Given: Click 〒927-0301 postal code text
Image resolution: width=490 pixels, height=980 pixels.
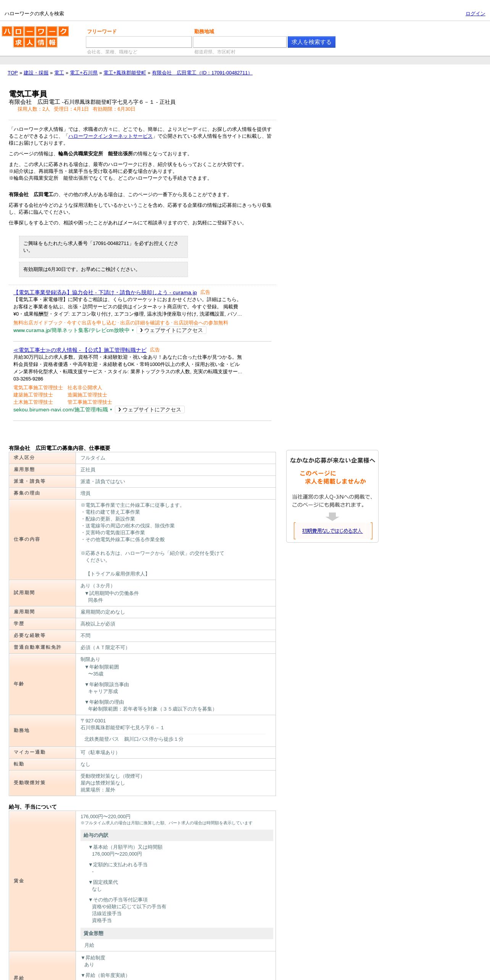Looking at the screenshot, I should (93, 721).
